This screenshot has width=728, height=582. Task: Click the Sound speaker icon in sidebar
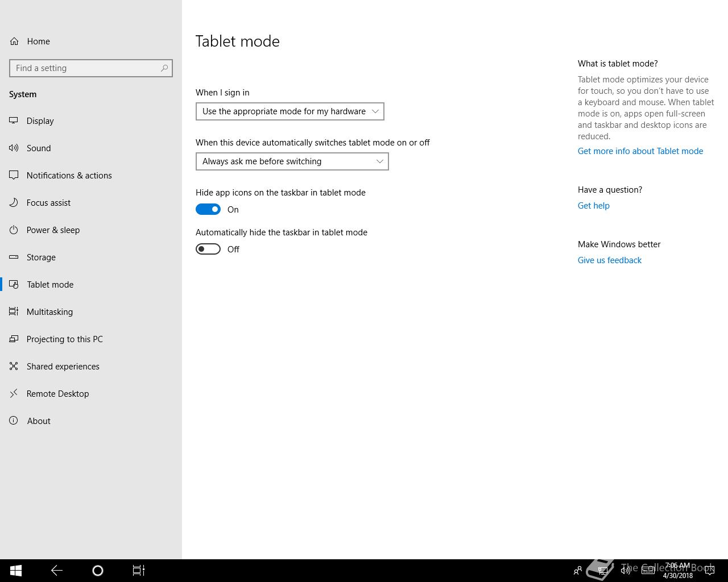(14, 148)
